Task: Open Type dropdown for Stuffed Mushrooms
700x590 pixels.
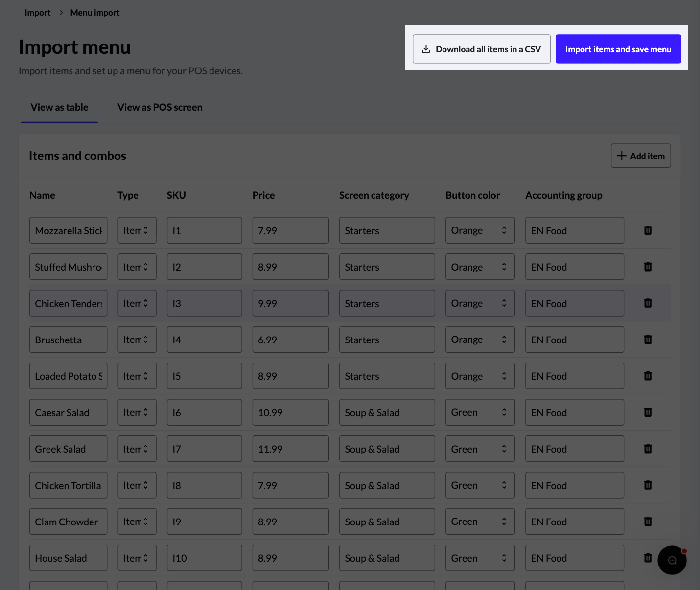Action: click(137, 267)
